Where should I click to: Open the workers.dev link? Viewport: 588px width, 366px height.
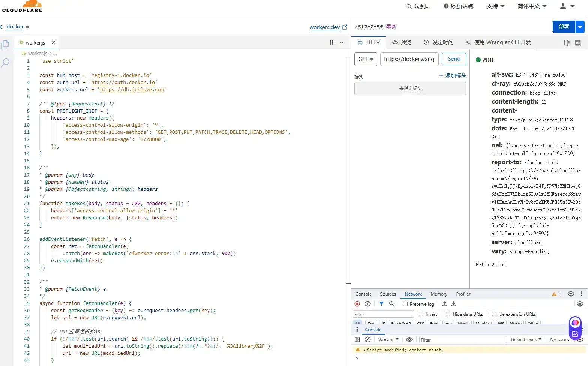[x=325, y=27]
